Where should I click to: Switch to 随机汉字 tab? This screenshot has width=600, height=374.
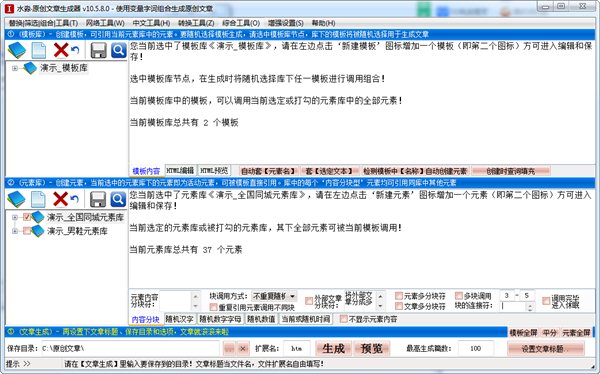point(180,319)
